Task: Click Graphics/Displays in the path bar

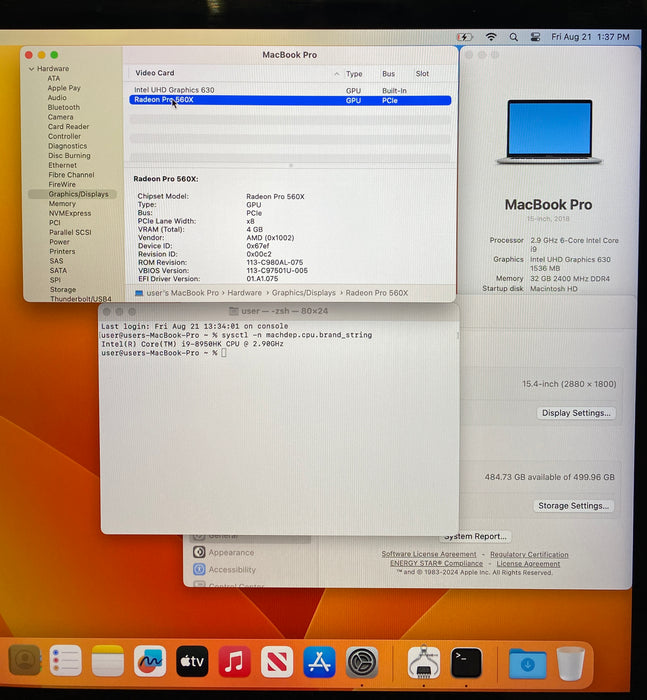Action: [x=304, y=293]
